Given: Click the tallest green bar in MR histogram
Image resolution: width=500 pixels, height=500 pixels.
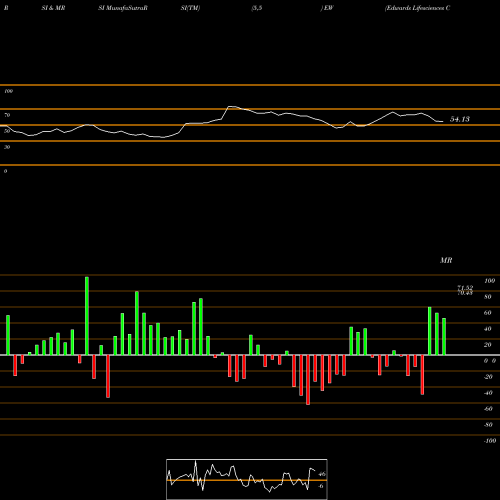Looking at the screenshot, I should click(87, 316).
